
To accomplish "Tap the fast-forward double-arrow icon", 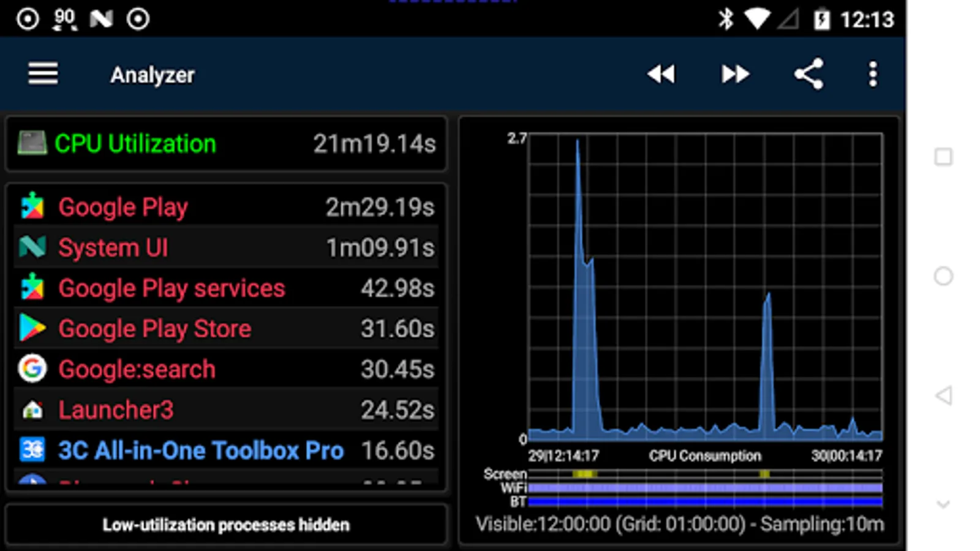I will (x=735, y=74).
